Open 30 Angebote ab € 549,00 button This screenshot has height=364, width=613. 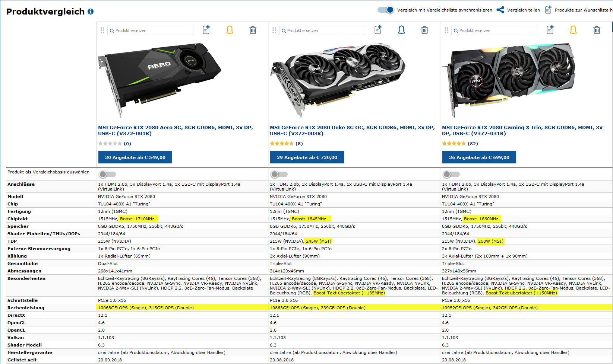[135, 157]
